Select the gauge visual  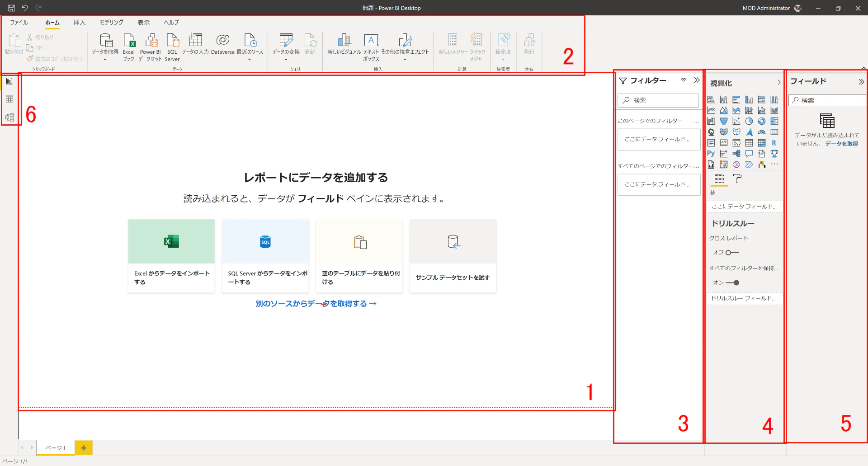762,132
